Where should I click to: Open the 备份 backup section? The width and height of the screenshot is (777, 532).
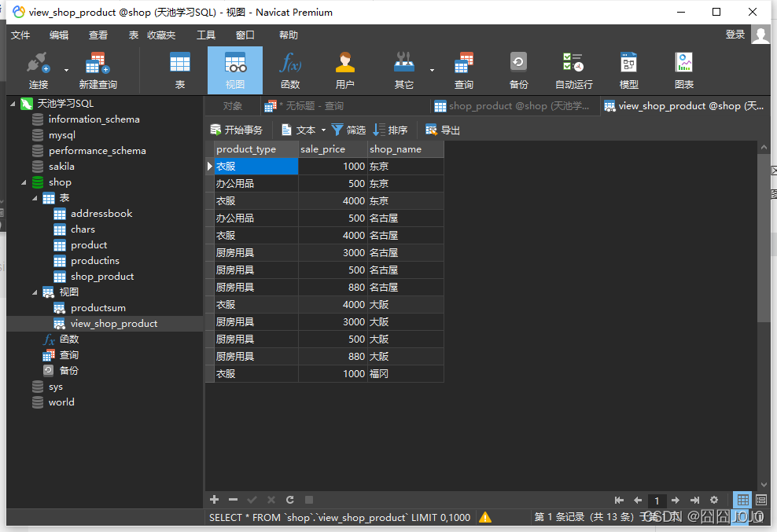518,71
